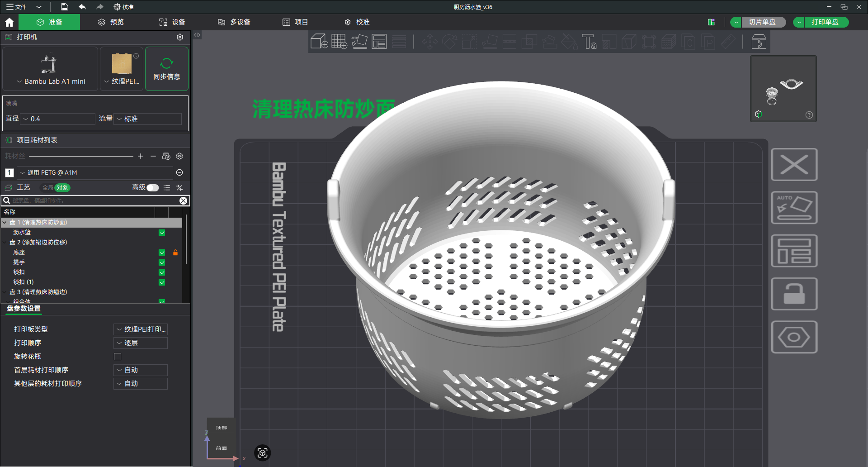
Task: Undo the last action
Action: 82,7
